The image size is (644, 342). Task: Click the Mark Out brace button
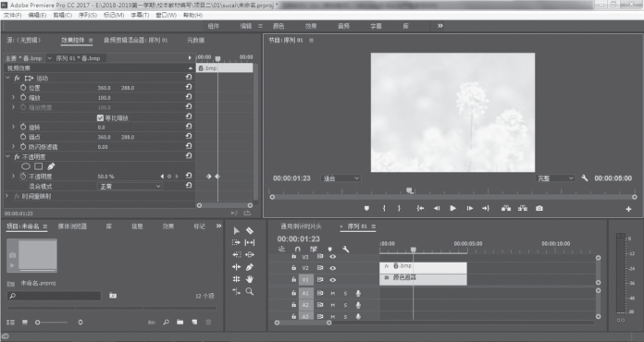click(399, 208)
